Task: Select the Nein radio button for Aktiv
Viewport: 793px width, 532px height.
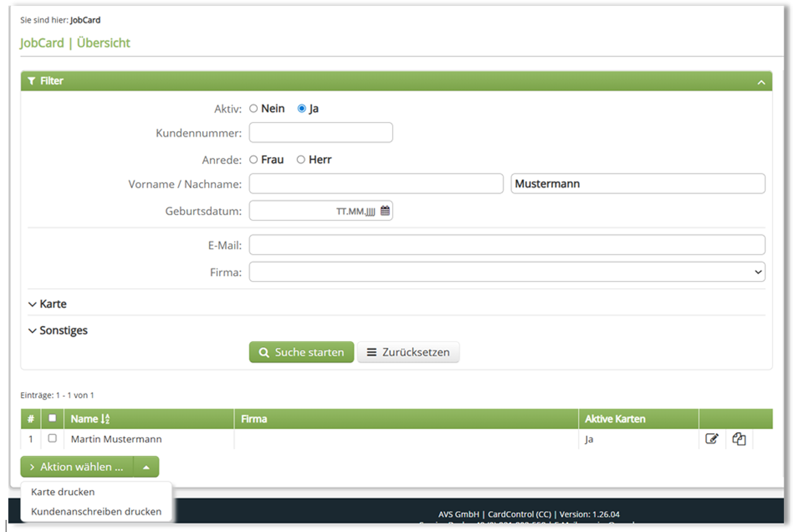Action: point(253,109)
